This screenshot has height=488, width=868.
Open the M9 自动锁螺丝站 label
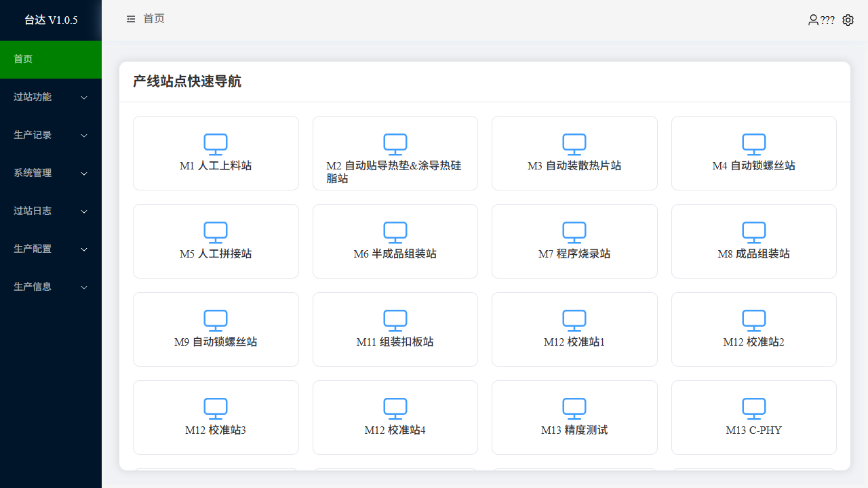216,342
